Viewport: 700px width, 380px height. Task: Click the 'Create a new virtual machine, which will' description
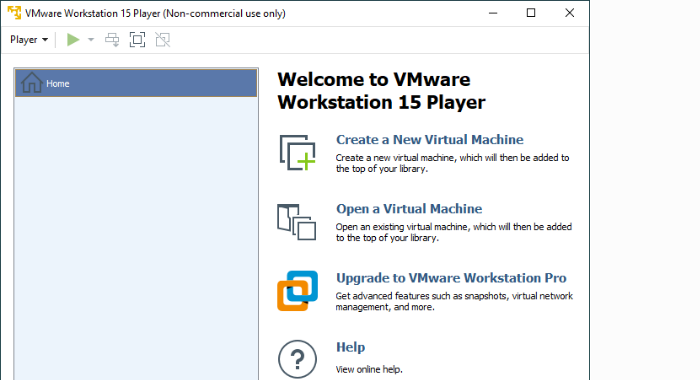(452, 163)
